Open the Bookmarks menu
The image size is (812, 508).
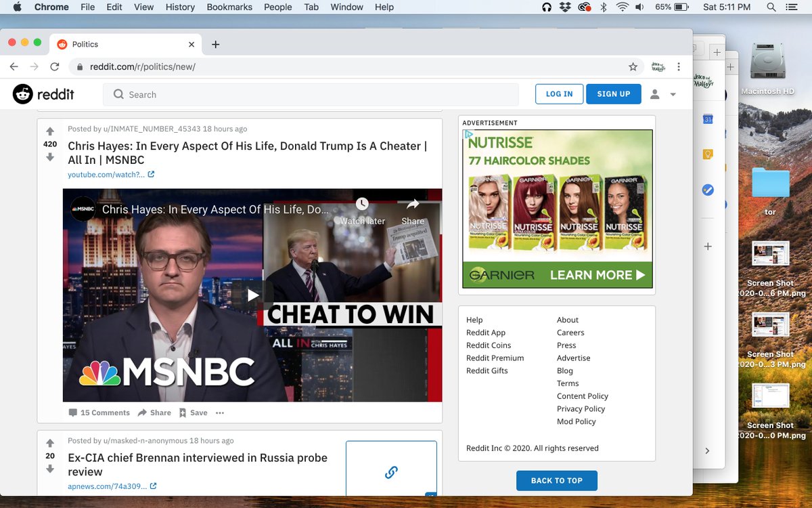230,7
